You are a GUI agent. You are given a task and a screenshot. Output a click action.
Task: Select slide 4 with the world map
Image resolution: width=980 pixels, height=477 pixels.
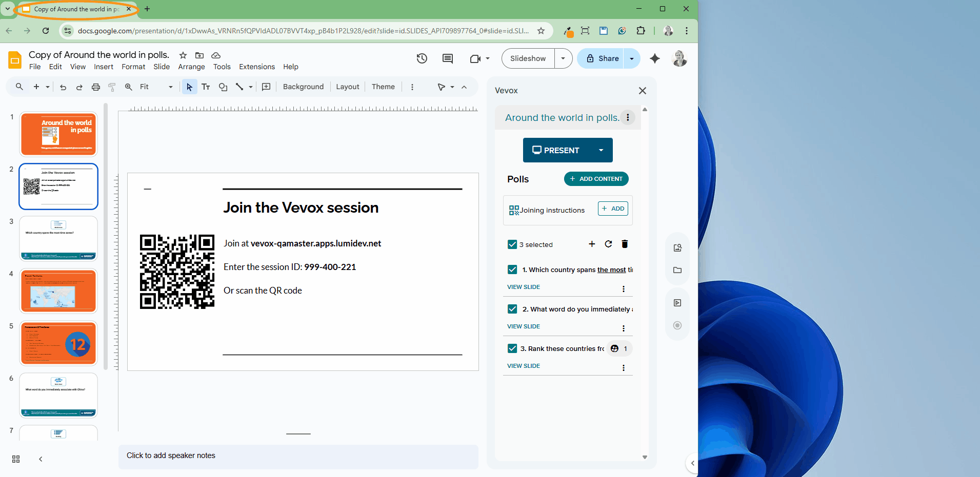pos(58,291)
